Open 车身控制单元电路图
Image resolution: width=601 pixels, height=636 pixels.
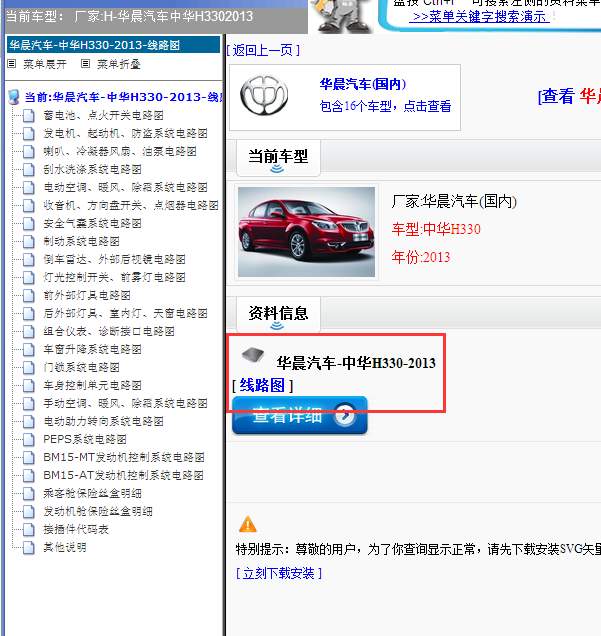[92, 385]
